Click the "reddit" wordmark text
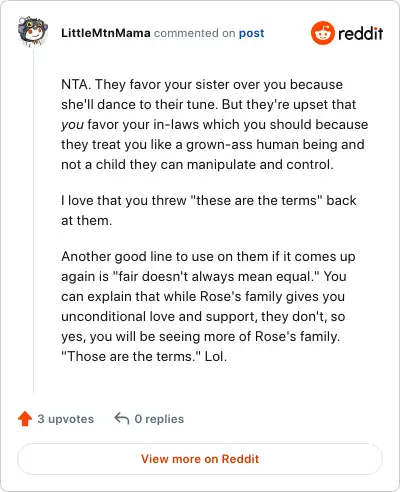 [x=360, y=33]
